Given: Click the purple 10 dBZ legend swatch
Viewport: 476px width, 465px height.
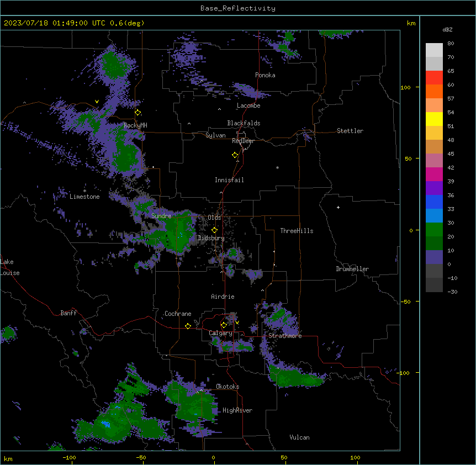Looking at the screenshot, I should pyautogui.click(x=434, y=257).
